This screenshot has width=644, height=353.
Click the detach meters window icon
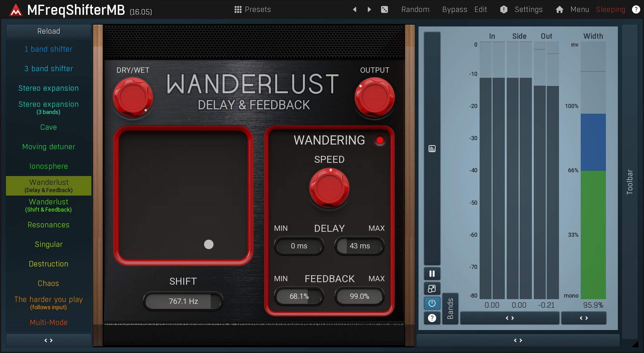pos(432,288)
